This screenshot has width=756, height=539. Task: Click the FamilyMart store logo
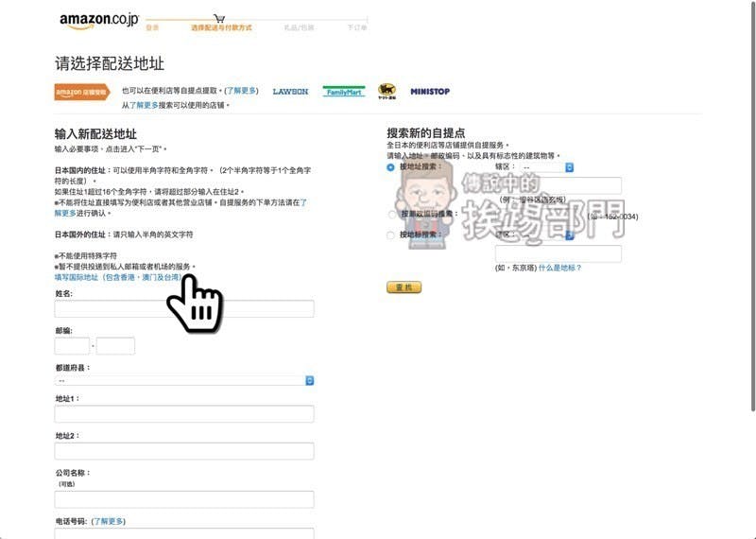point(344,91)
